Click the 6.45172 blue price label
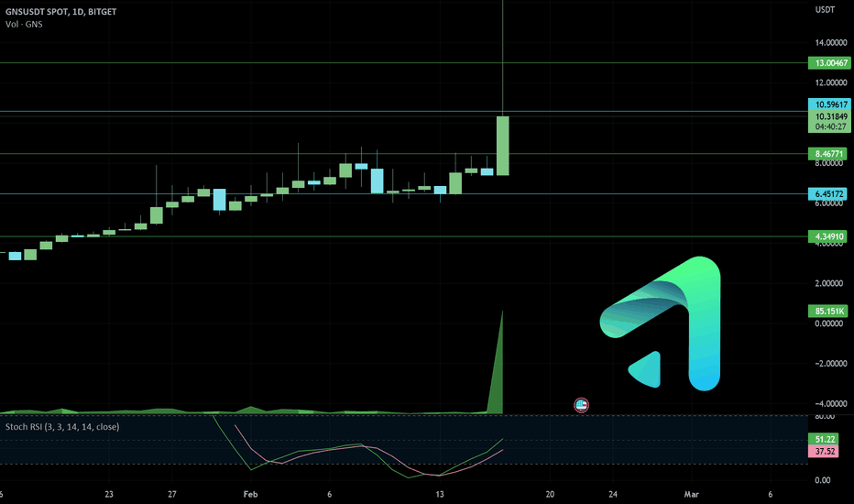Viewport: 854px width, 504px height. pos(829,193)
